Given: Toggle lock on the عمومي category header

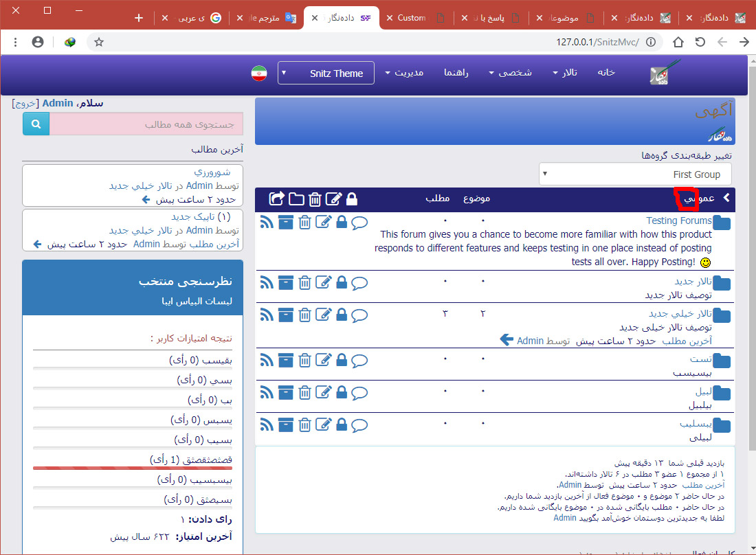Looking at the screenshot, I should 351,199.
